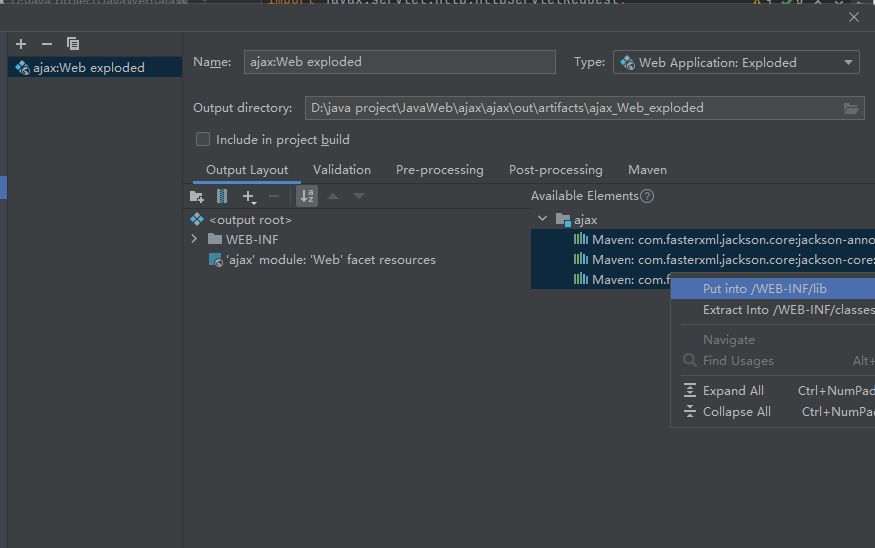
Task: Click the Remove artifact minus icon
Action: click(x=46, y=44)
